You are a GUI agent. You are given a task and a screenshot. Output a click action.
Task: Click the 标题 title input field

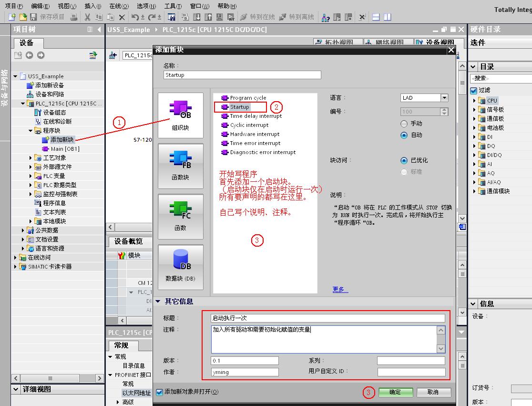(x=328, y=318)
